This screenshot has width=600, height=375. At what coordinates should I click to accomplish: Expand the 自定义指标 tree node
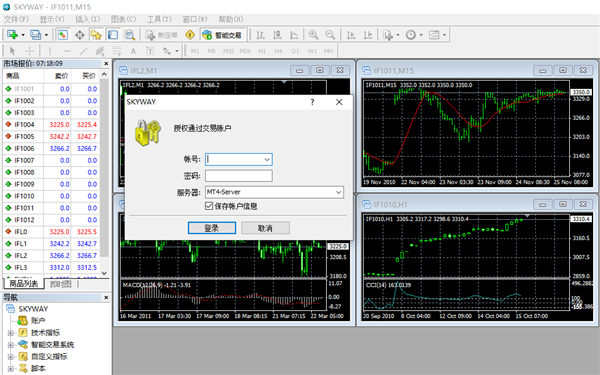point(11,357)
